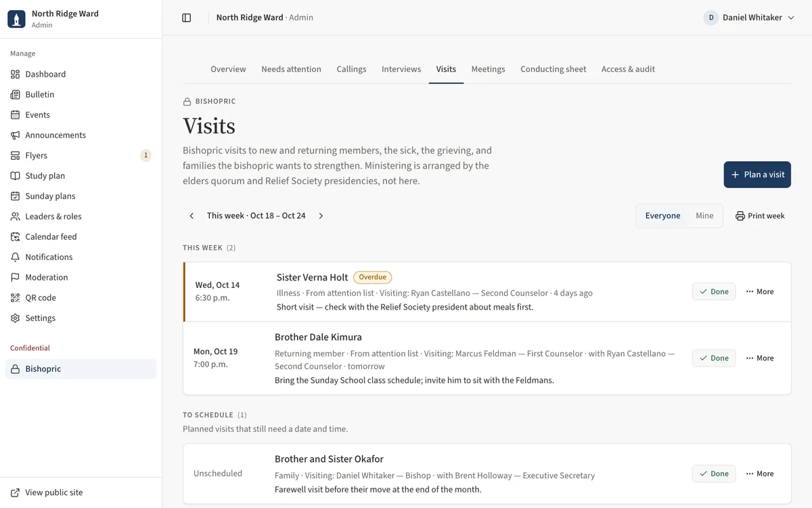The height and width of the screenshot is (508, 812).
Task: Click the Brother and Sister Okafor name
Action: tap(329, 459)
